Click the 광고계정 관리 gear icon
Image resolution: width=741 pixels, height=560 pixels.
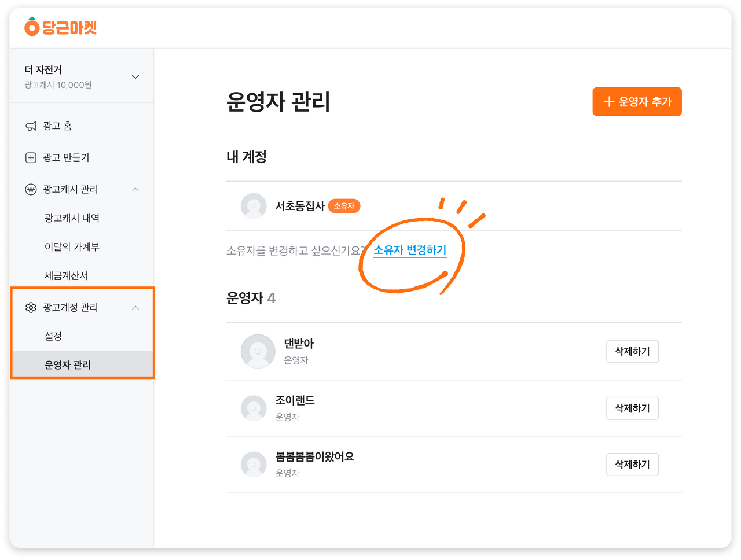31,307
